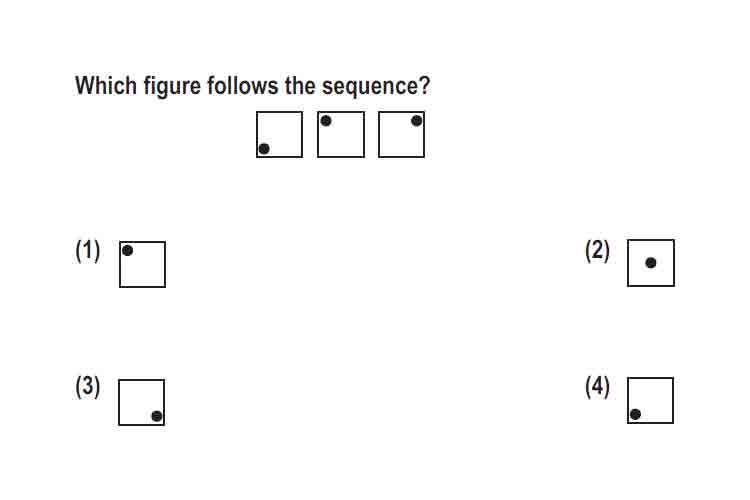Click the dot inside option (1) square
Screen dimensions: 750x500
point(127,250)
